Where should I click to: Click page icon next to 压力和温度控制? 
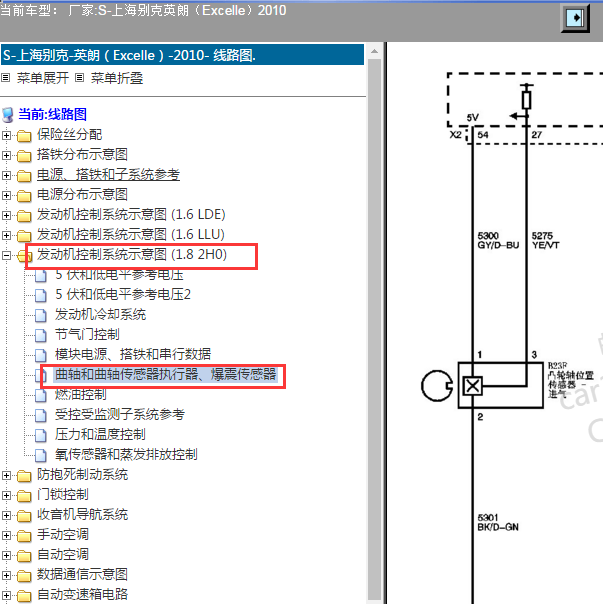[x=41, y=436]
